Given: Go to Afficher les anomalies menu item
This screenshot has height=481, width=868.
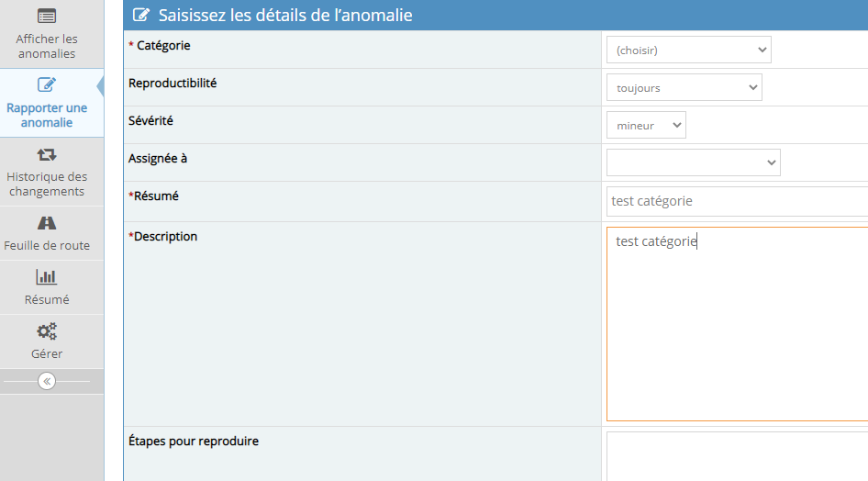Looking at the screenshot, I should click(47, 46).
